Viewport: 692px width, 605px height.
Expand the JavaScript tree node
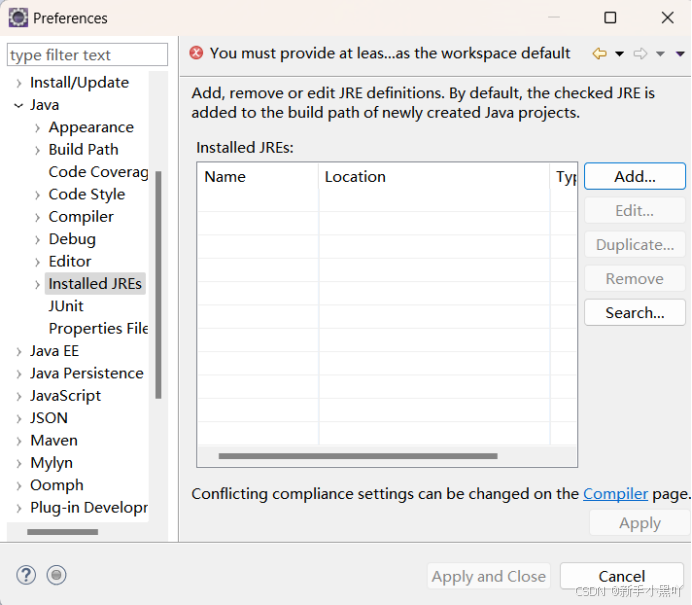pos(19,396)
